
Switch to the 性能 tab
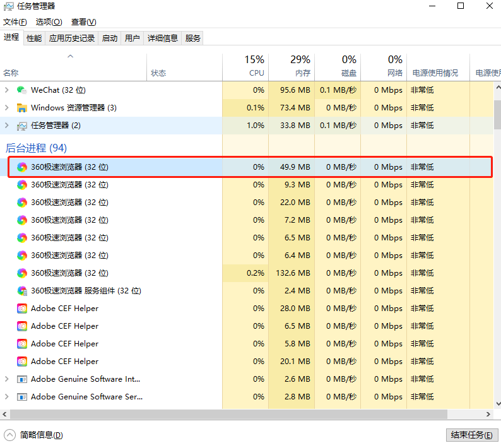(x=34, y=38)
